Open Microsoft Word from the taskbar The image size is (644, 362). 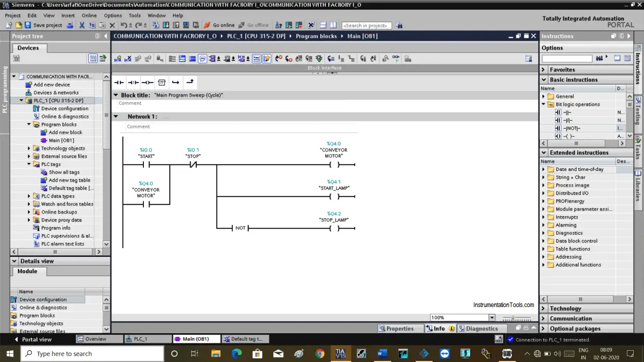(382, 354)
